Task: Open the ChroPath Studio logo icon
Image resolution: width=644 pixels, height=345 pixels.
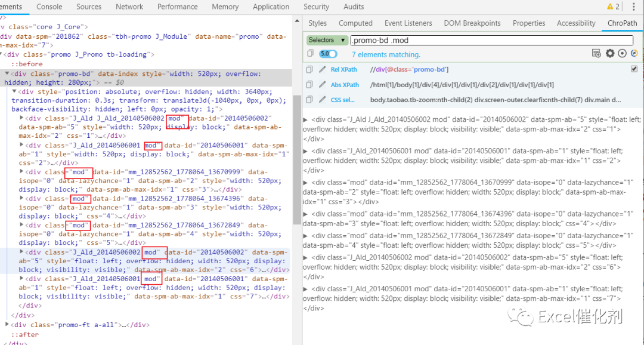Action: tap(634, 54)
